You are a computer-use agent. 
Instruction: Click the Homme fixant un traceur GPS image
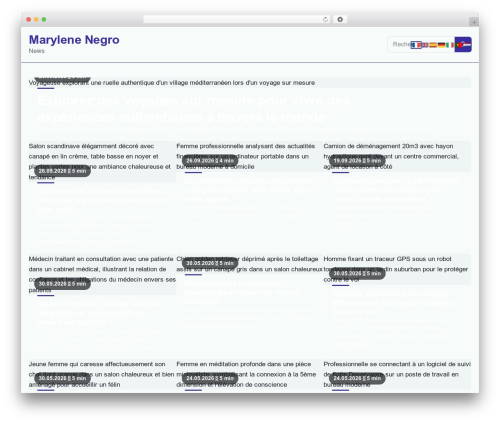coord(397,269)
